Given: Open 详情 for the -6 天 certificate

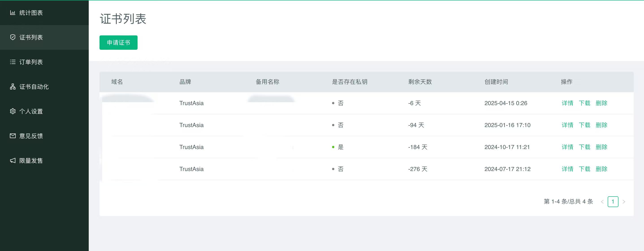Looking at the screenshot, I should pyautogui.click(x=568, y=103).
